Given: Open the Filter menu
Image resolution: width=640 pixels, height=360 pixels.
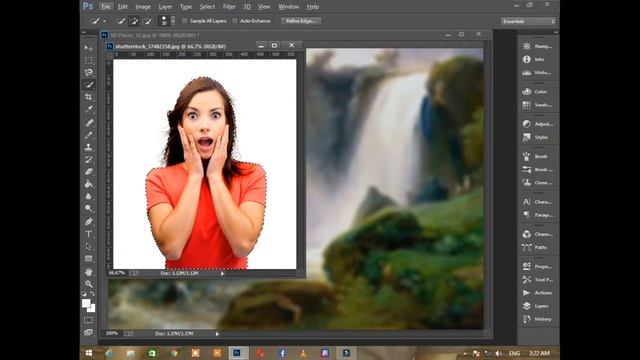Looking at the screenshot, I should point(229,7).
